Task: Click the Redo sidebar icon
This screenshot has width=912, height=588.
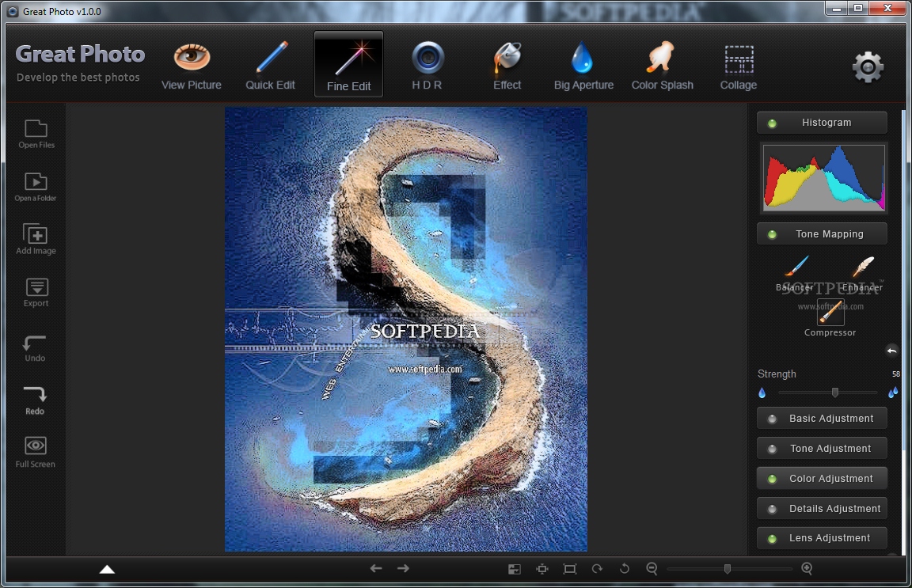Action: coord(35,400)
